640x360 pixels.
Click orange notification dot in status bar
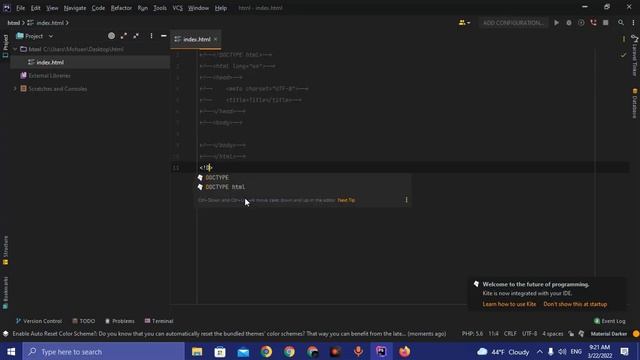636,333
